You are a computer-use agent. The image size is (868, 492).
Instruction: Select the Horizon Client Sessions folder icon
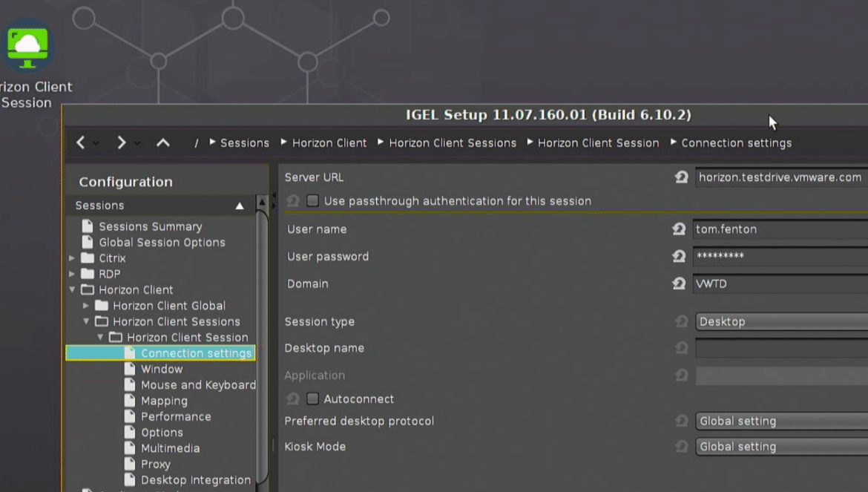coord(102,321)
